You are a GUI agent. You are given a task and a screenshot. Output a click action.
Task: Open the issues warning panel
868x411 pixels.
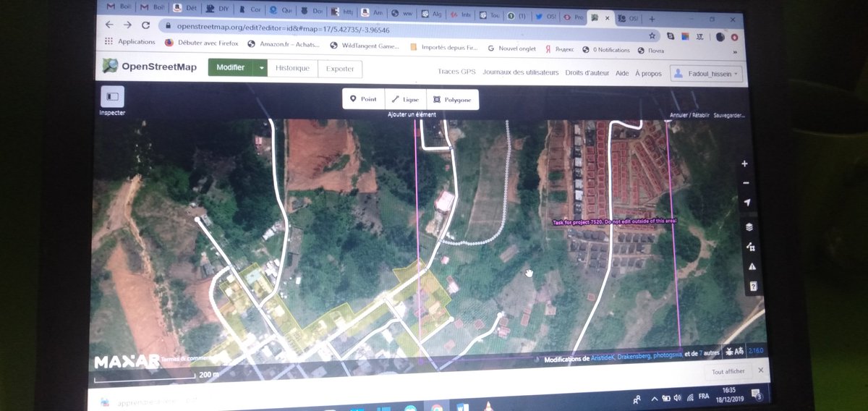pyautogui.click(x=752, y=266)
